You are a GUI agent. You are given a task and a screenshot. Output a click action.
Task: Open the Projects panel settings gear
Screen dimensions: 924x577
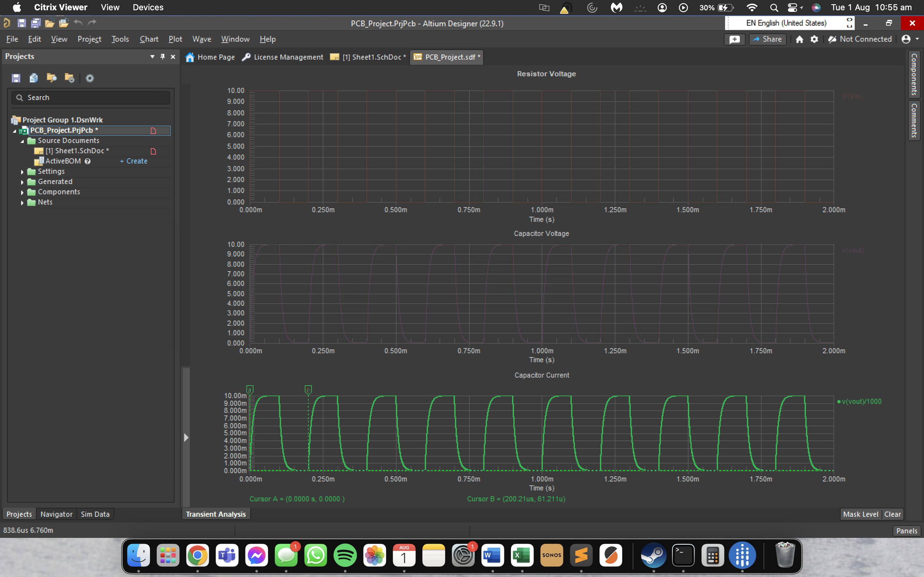[89, 78]
